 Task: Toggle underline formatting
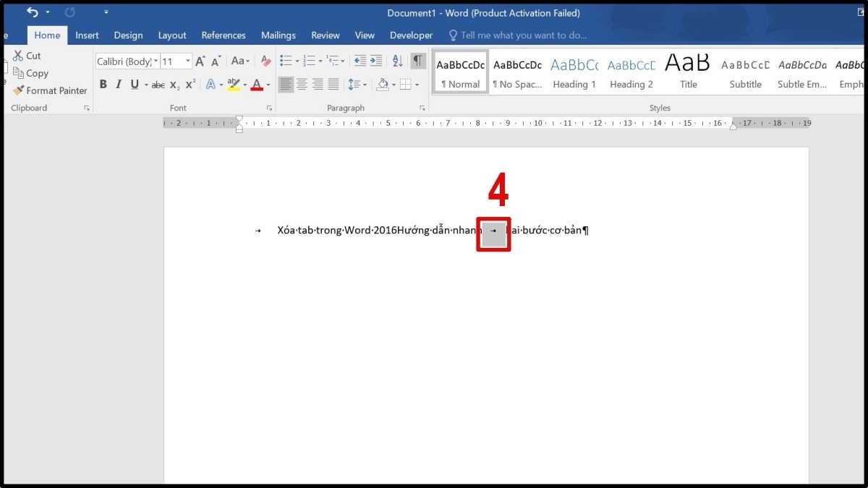[135, 85]
